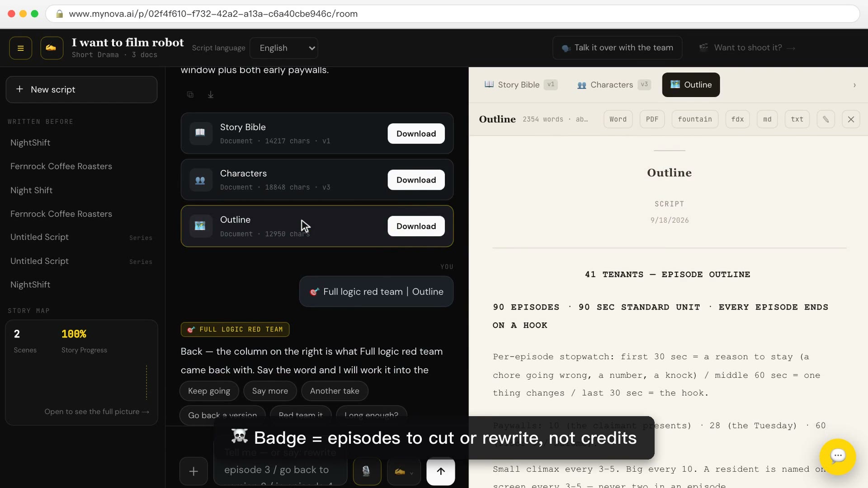The width and height of the screenshot is (868, 488).
Task: Select the Outline tab
Action: [x=691, y=85]
